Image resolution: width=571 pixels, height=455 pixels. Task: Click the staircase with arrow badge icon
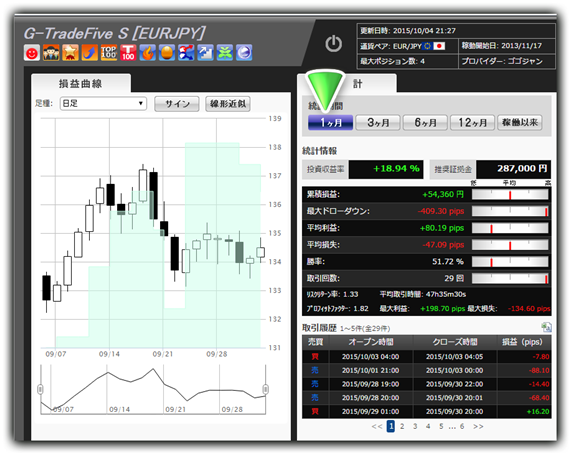coord(205,53)
